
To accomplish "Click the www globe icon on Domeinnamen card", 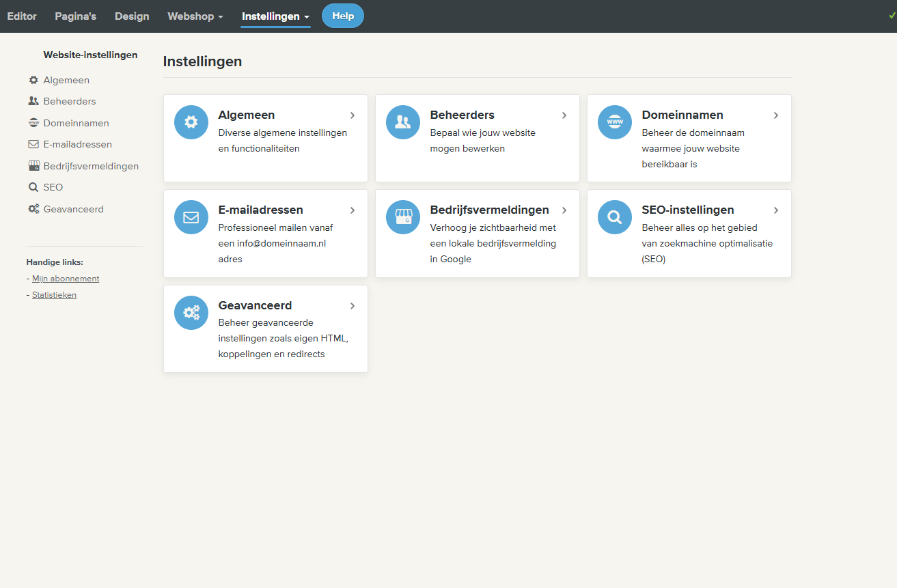I will pyautogui.click(x=615, y=122).
